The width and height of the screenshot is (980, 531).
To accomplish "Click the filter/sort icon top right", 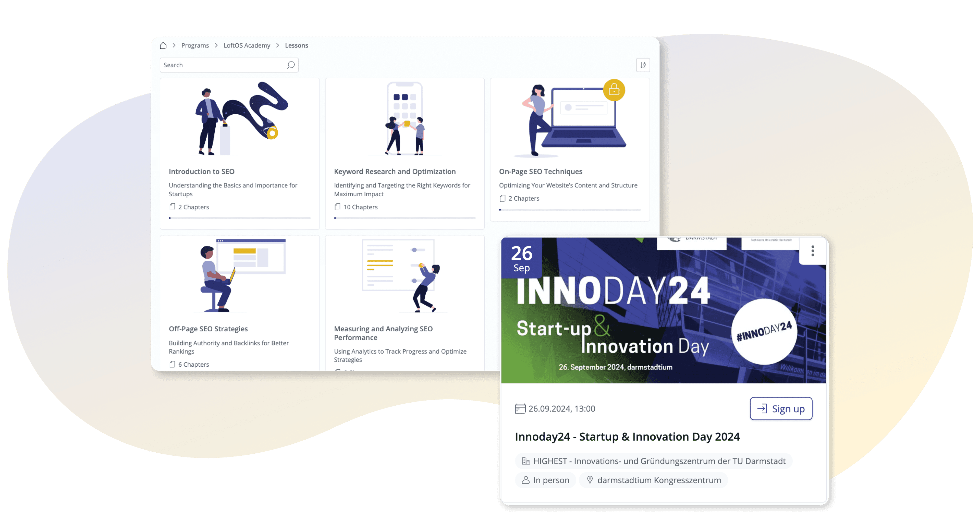I will tap(643, 65).
